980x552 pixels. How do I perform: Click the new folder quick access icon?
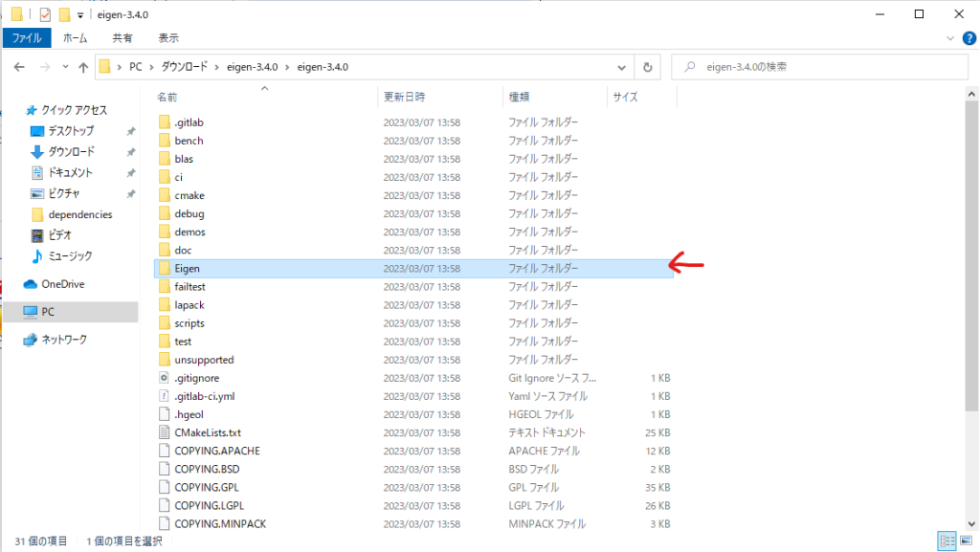coord(64,14)
